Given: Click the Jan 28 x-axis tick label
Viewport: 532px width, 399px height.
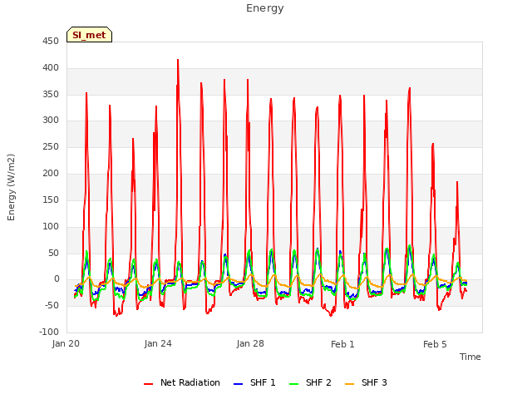Looking at the screenshot, I should click(250, 343).
